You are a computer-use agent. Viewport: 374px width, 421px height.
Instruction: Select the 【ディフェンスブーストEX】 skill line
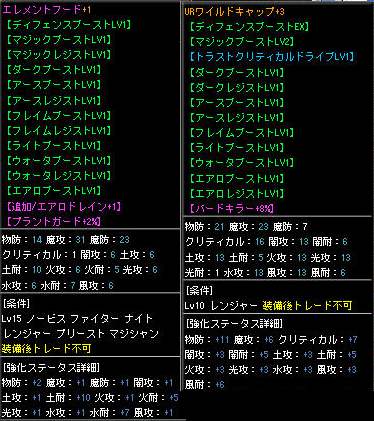[249, 27]
